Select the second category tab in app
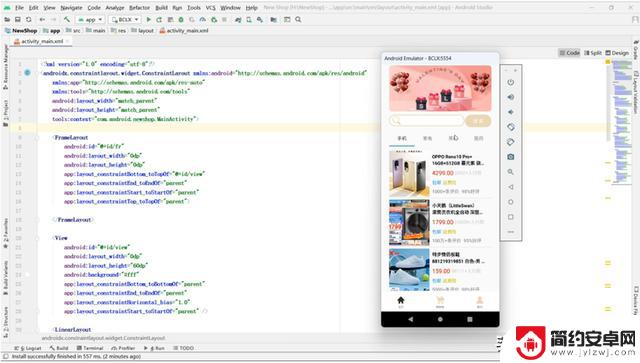The image size is (640, 363). pos(427,138)
